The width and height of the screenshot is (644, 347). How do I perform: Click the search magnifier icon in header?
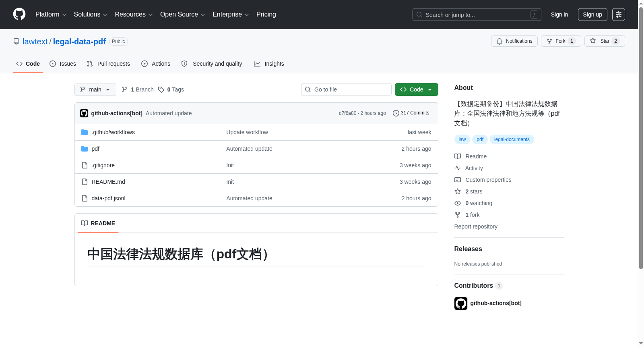(419, 15)
